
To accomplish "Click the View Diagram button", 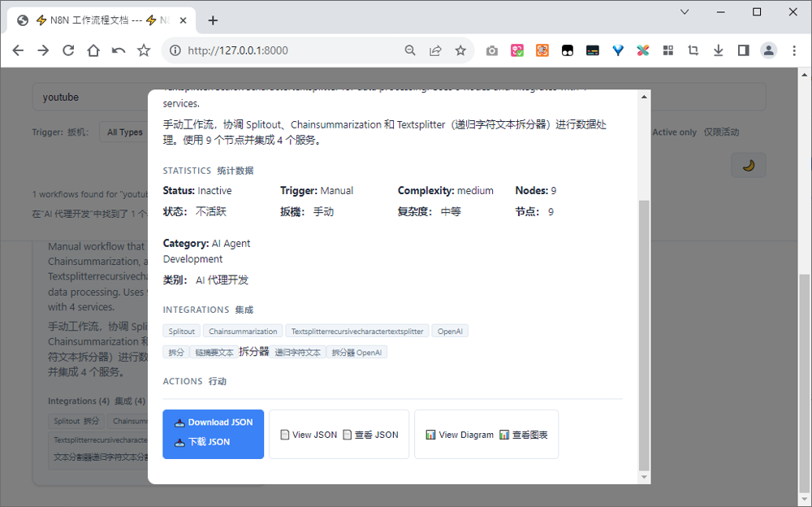I will [x=486, y=435].
